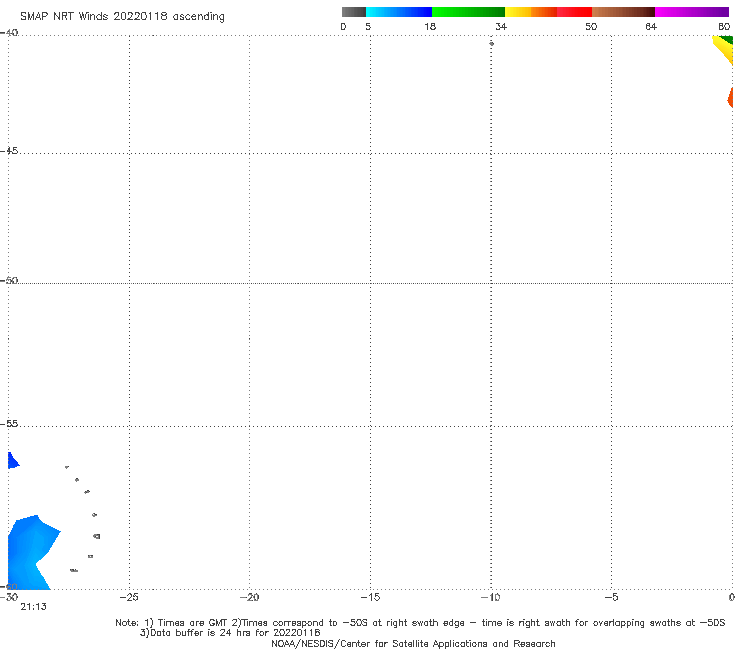The image size is (740, 650).
Task: Click the latitude label '-55'
Action: [x=9, y=423]
